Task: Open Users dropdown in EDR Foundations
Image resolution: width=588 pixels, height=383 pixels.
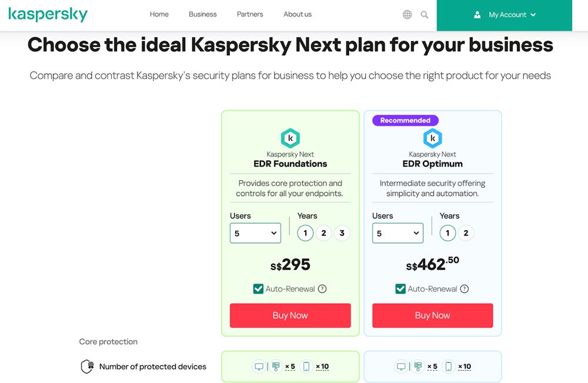Action: pyautogui.click(x=255, y=233)
